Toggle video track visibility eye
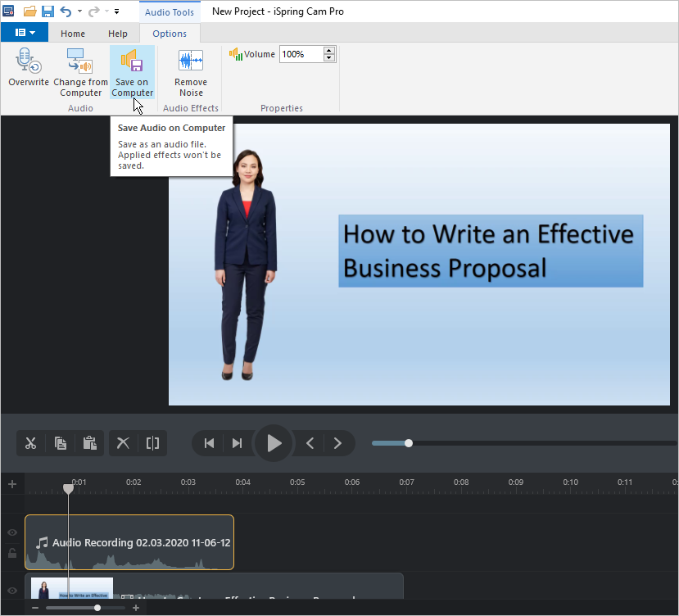The width and height of the screenshot is (679, 616). click(12, 591)
